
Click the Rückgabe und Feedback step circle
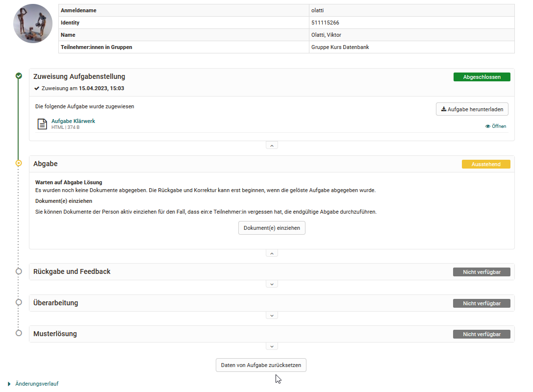pos(19,271)
